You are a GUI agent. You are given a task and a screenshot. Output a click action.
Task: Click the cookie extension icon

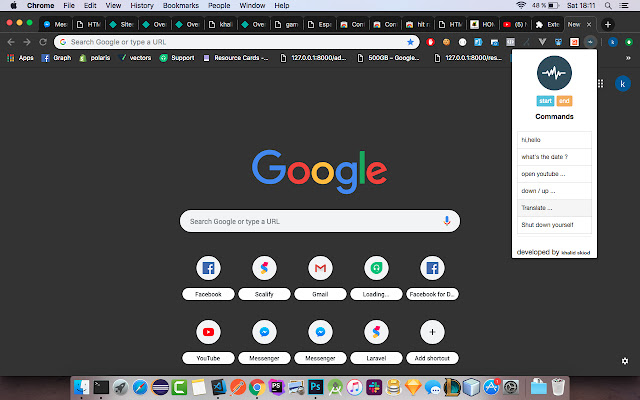(x=446, y=42)
